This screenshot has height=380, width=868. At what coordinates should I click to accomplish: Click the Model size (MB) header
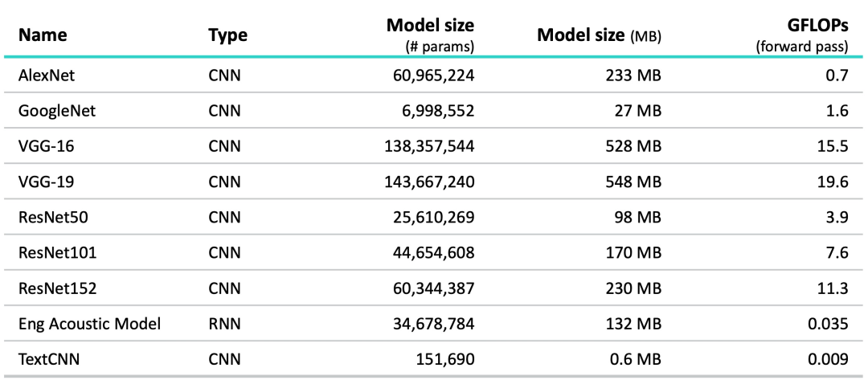(600, 35)
